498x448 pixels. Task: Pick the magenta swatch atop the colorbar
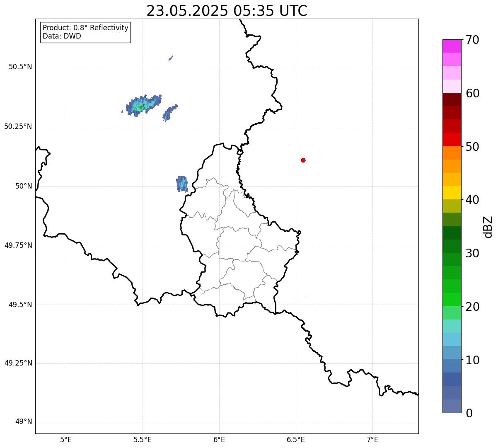[x=452, y=46]
